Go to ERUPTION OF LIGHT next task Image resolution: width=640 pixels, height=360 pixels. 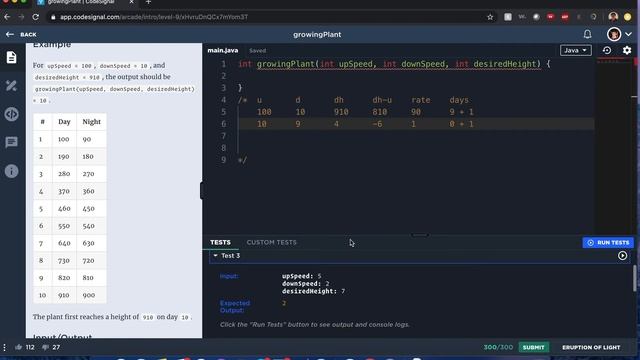pos(591,347)
